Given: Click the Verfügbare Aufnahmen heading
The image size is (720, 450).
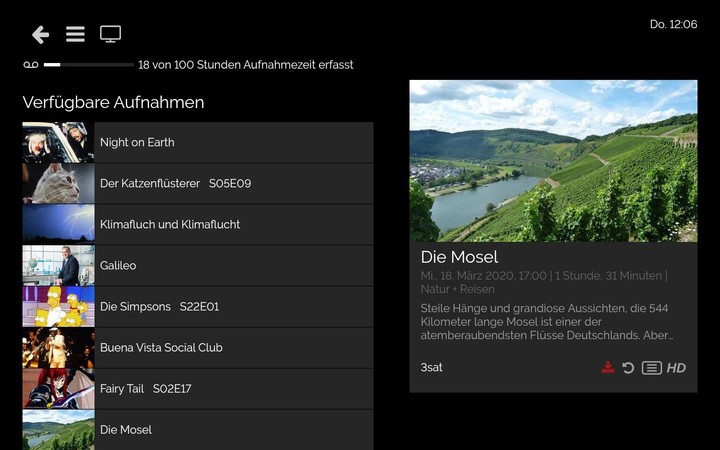Looking at the screenshot, I should (x=113, y=102).
